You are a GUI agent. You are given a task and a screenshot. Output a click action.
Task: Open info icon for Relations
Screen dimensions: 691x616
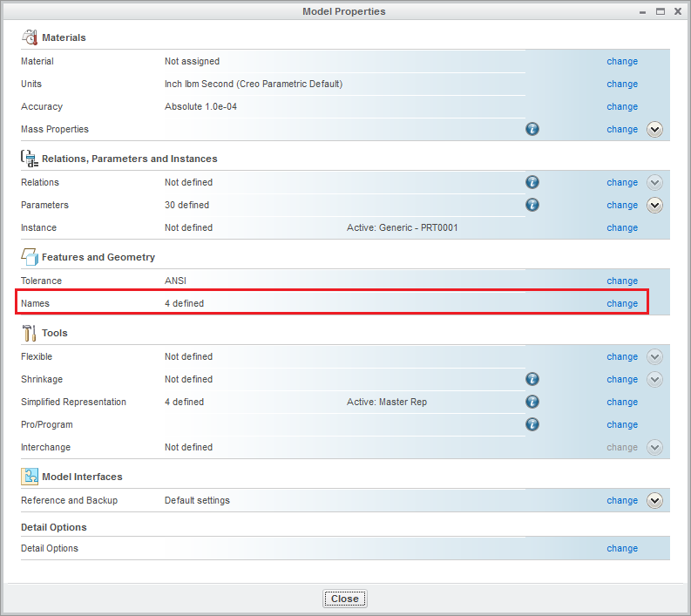[532, 182]
